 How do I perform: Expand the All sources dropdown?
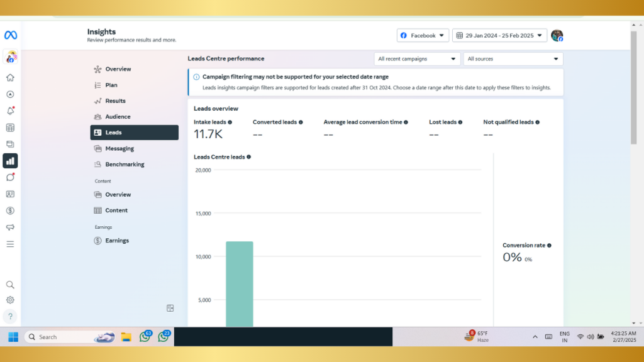click(513, 59)
